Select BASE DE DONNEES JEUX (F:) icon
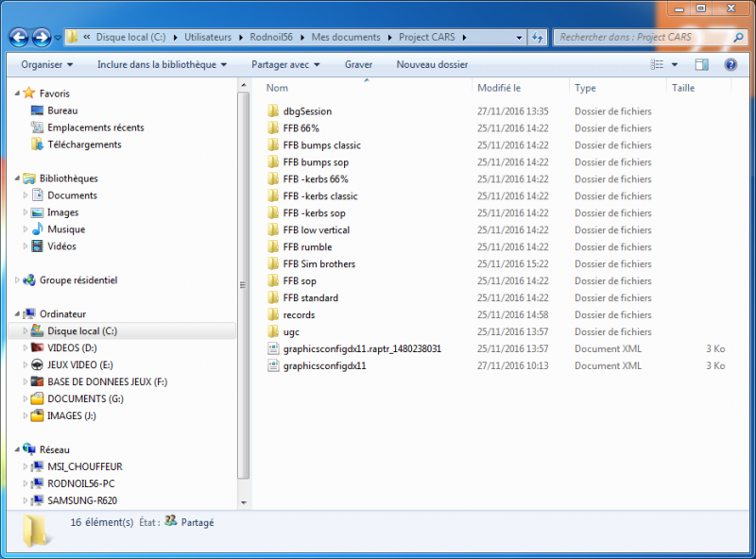The width and height of the screenshot is (756, 559). (x=37, y=381)
